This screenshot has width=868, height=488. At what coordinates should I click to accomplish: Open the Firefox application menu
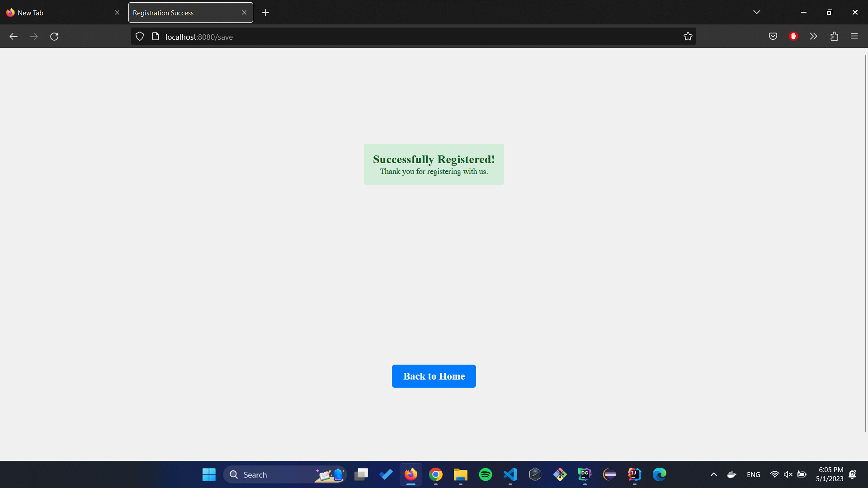tap(854, 36)
